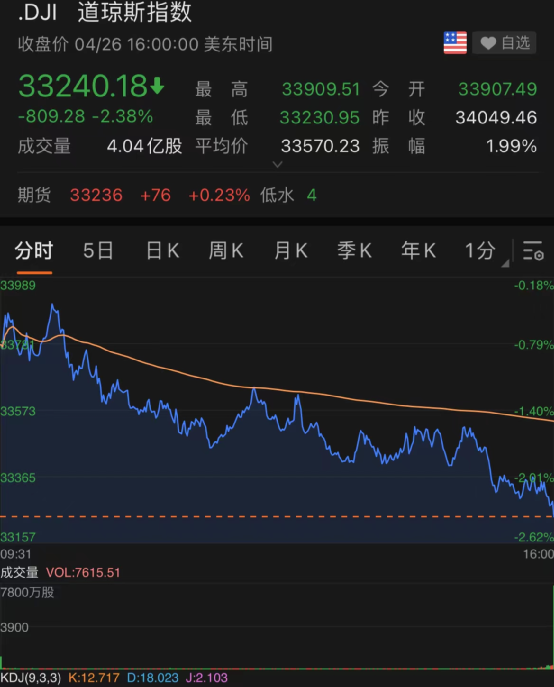Open the 季K chart tab

tap(354, 251)
